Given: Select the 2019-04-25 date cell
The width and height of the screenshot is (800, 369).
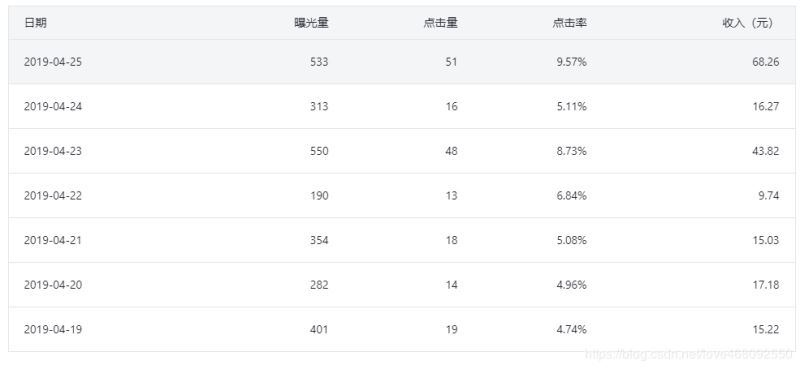Looking at the screenshot, I should tap(53, 62).
